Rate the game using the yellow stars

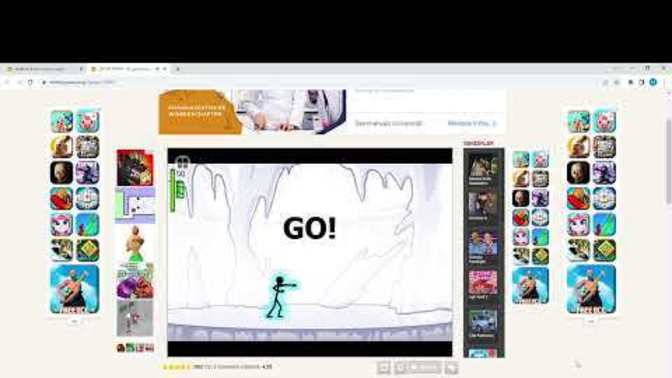[x=176, y=367]
